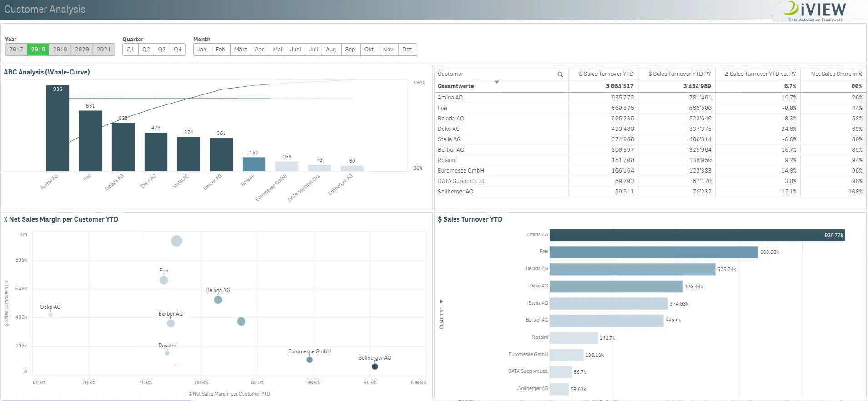
Task: Click the 660.88k Frei horizontal bar
Action: tap(654, 252)
